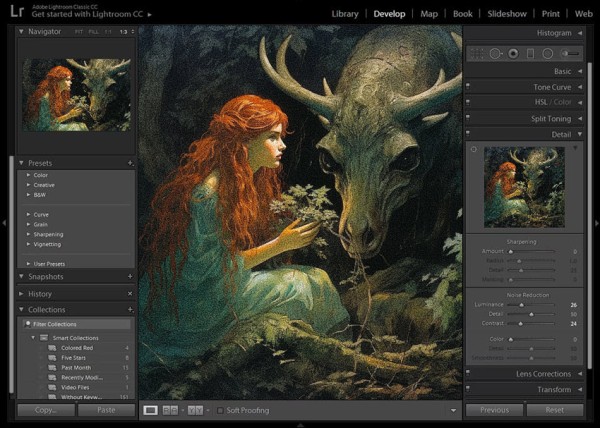This screenshot has height=428, width=600.
Task: Select the Radial Filter tool
Action: [547, 53]
